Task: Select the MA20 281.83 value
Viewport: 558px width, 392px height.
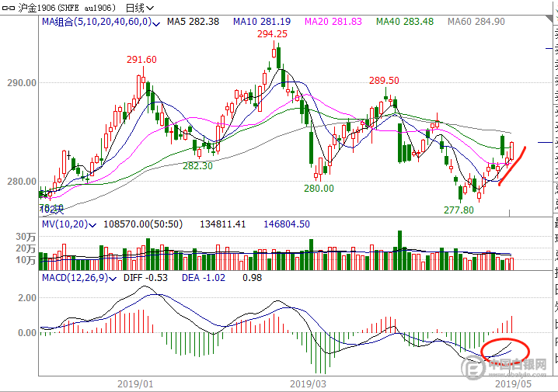Action: 333,22
